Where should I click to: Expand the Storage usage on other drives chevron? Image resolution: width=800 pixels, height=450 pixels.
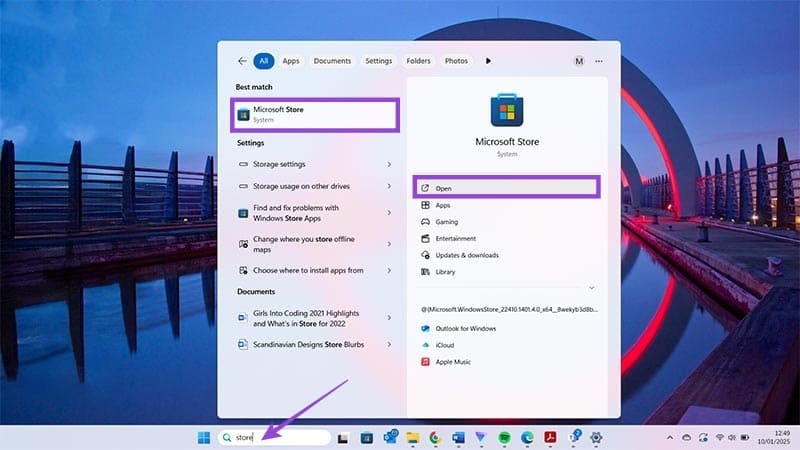tap(389, 186)
